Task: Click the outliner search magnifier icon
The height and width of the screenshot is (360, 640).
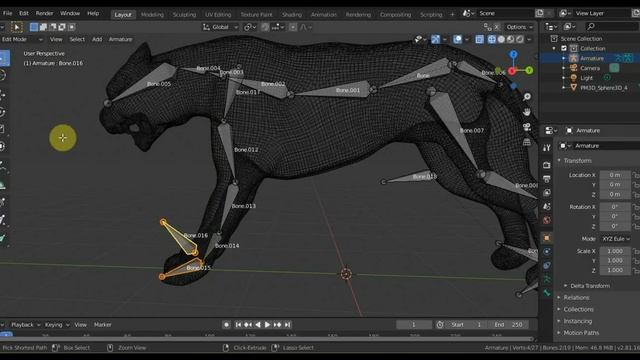Action: pyautogui.click(x=591, y=27)
